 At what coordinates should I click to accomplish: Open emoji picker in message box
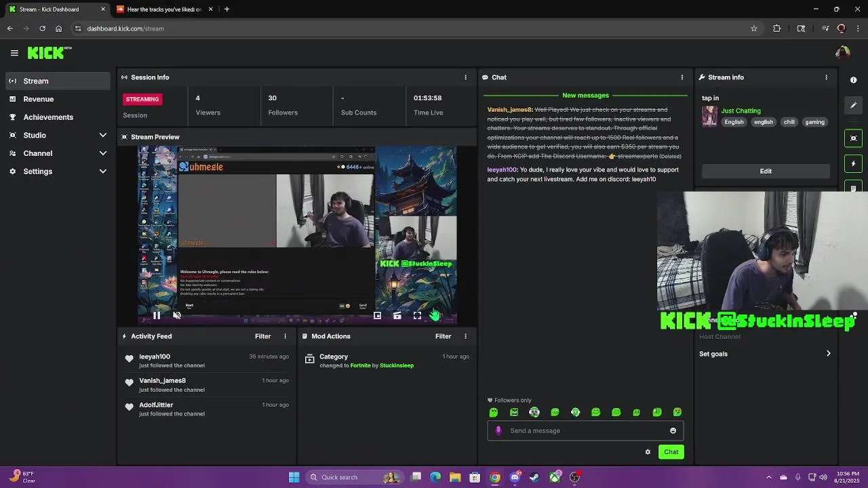[x=673, y=430]
